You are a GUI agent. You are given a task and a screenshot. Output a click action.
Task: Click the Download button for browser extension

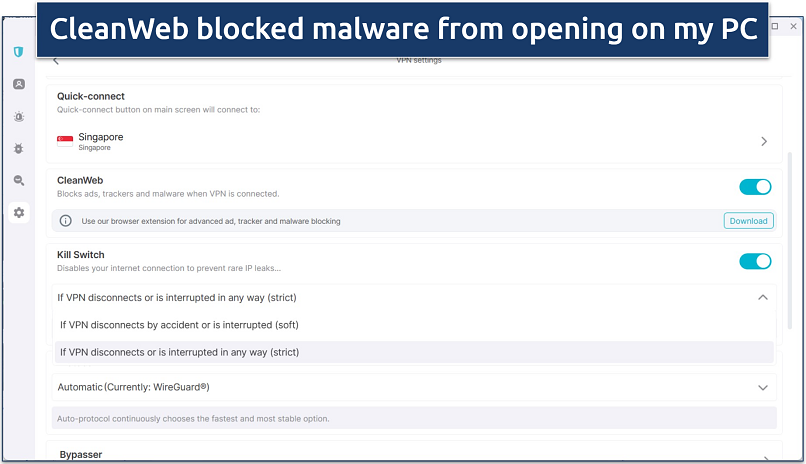point(748,221)
